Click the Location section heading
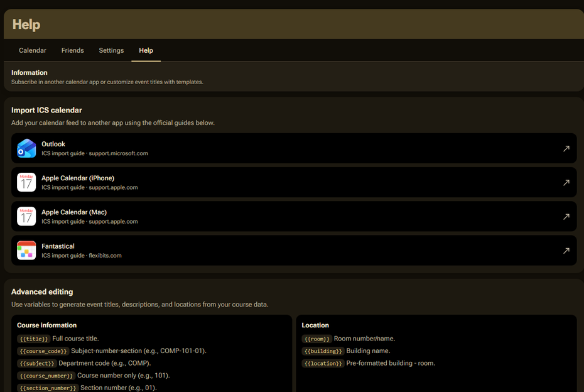584x392 pixels. click(x=315, y=325)
